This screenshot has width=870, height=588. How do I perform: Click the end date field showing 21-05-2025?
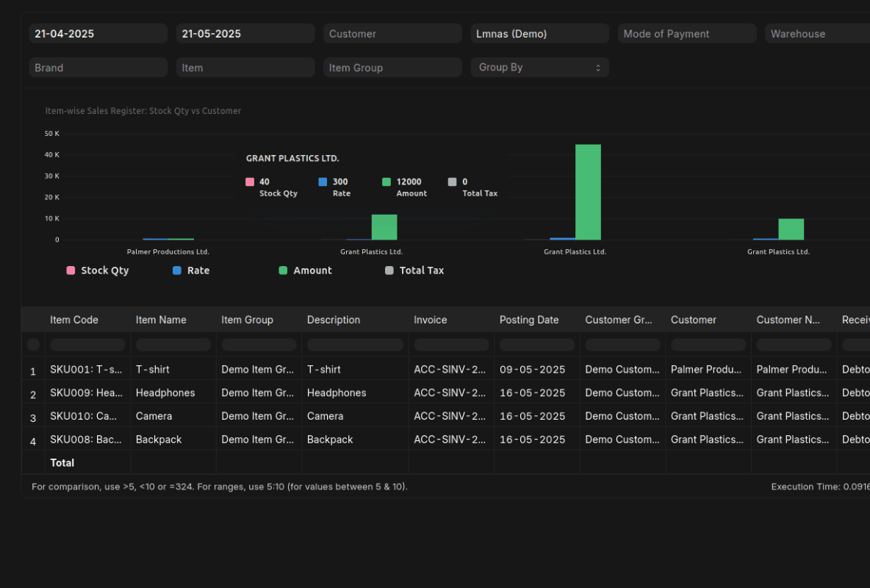pyautogui.click(x=245, y=33)
